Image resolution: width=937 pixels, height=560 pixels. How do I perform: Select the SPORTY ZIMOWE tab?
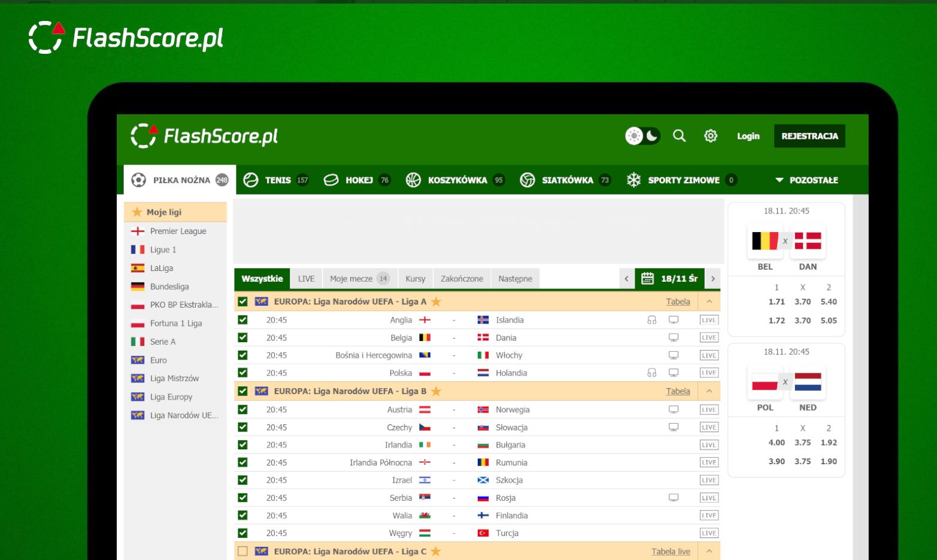point(681,179)
